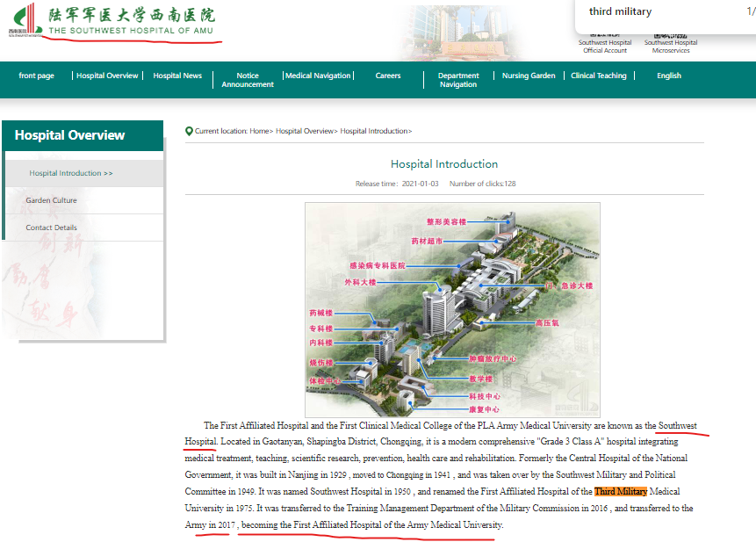Click Southwest Hospital Official Account QR label
The width and height of the screenshot is (756, 542).
point(605,47)
